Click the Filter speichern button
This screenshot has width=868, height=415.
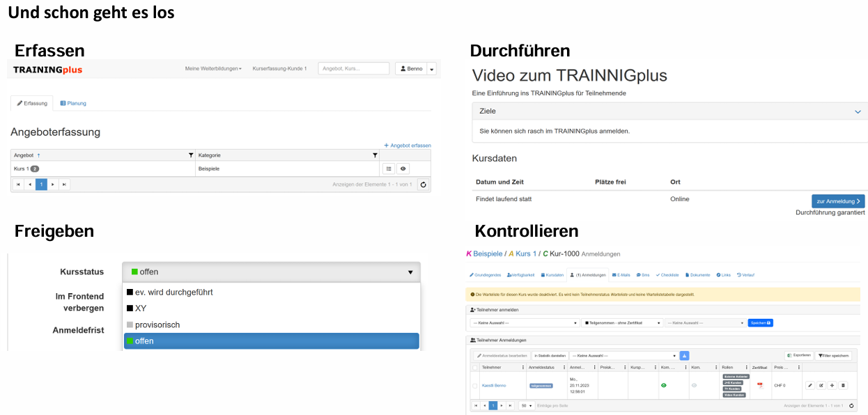click(x=832, y=356)
